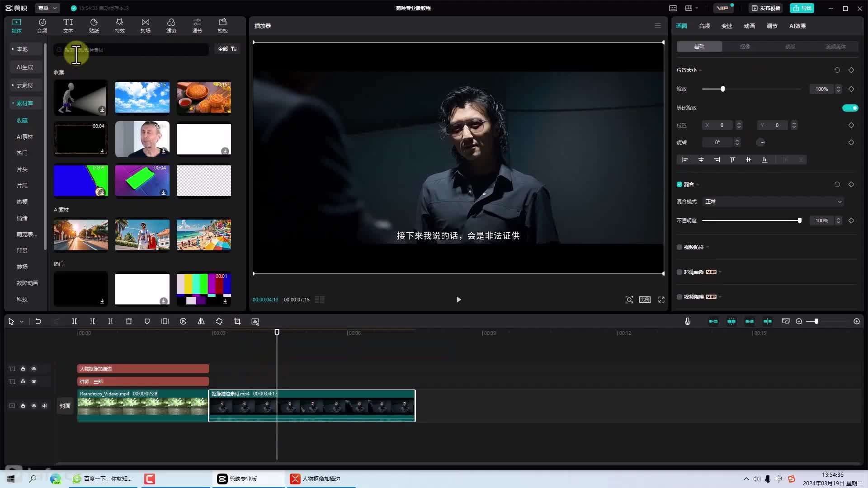Screen dimensions: 868x488
Task: Click the timeline zoom out magnifier
Action: 799,321
